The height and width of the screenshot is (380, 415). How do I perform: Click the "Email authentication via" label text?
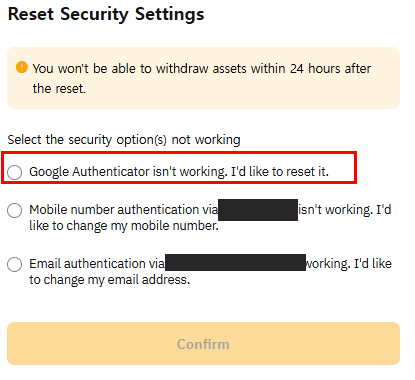tap(97, 264)
